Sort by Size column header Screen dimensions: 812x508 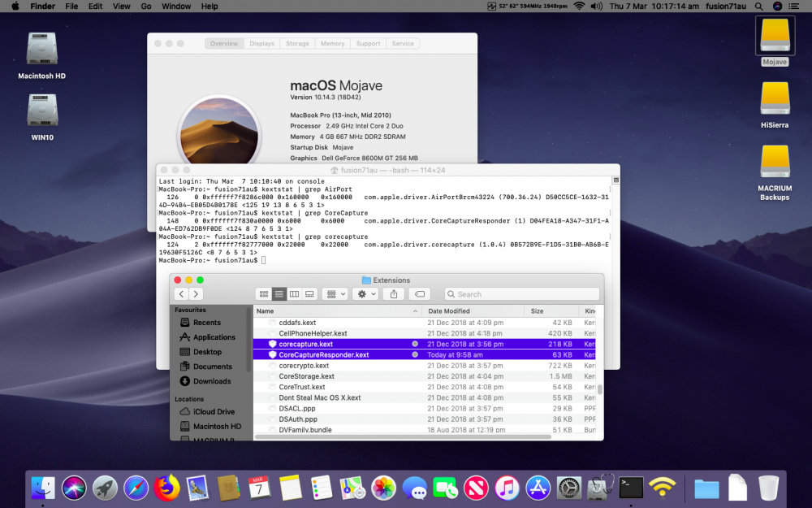point(551,311)
